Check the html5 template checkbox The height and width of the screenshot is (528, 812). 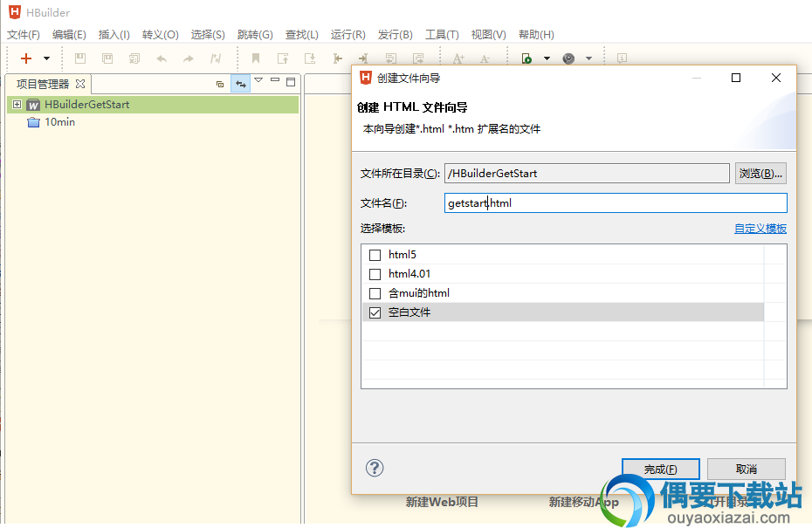(x=375, y=255)
